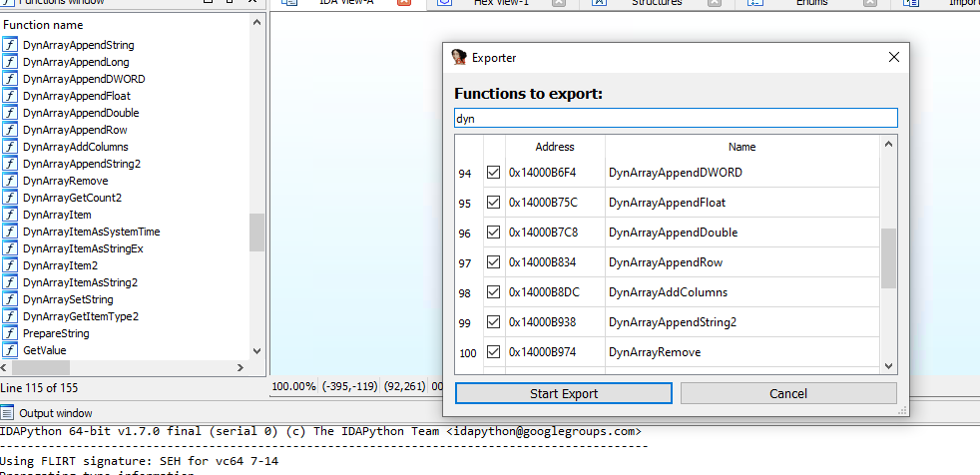Start the export in Exporter dialog
Image resolution: width=980 pixels, height=475 pixels.
(564, 394)
